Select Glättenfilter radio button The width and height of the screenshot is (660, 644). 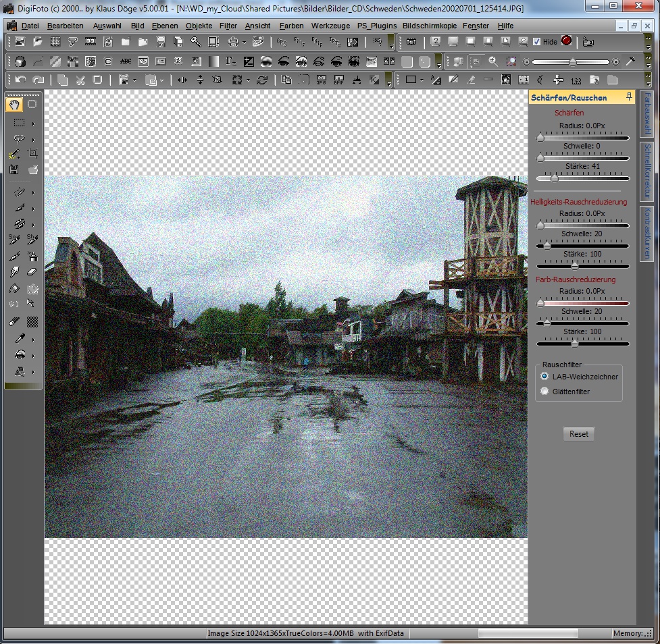544,392
